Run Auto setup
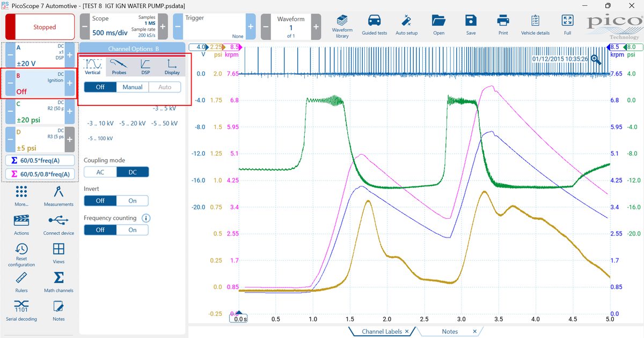The image size is (644, 338). click(406, 25)
